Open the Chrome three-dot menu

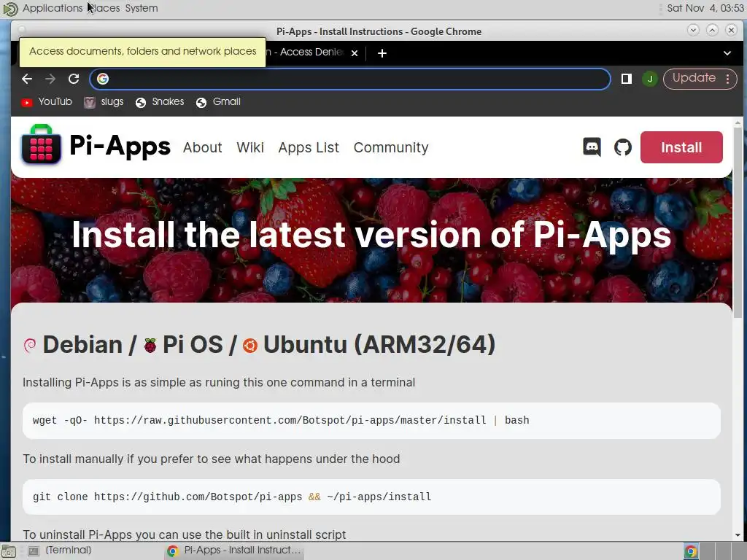click(728, 79)
